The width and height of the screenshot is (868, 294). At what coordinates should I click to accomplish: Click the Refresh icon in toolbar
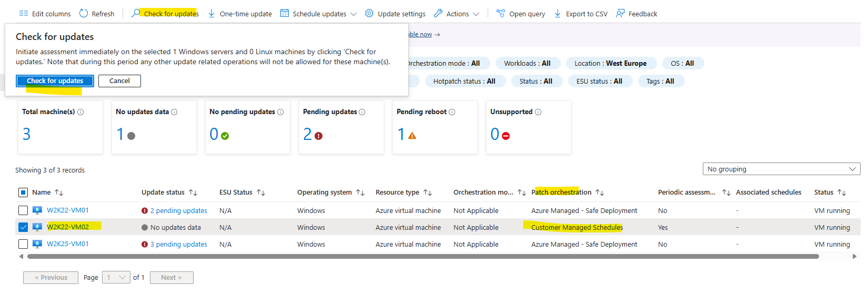tap(84, 14)
